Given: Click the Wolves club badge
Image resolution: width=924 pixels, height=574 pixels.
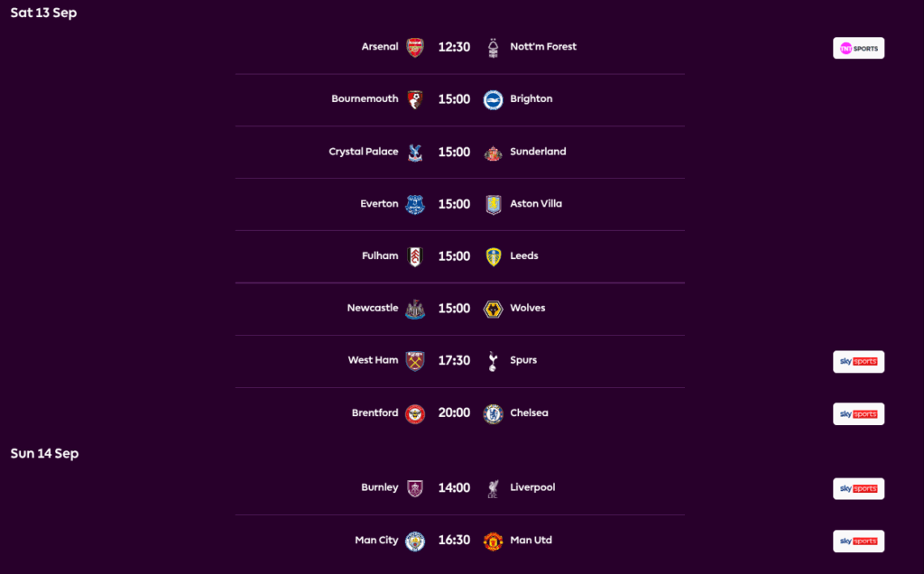Looking at the screenshot, I should [493, 309].
